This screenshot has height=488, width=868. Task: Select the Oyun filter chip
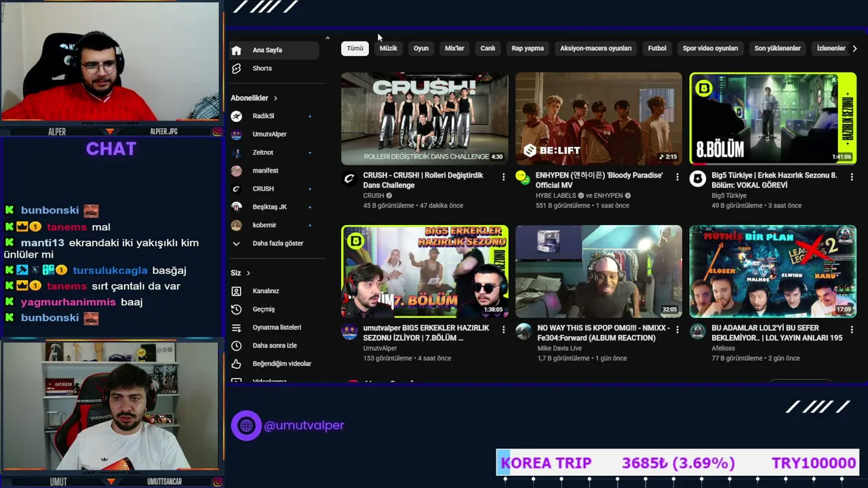tap(421, 49)
